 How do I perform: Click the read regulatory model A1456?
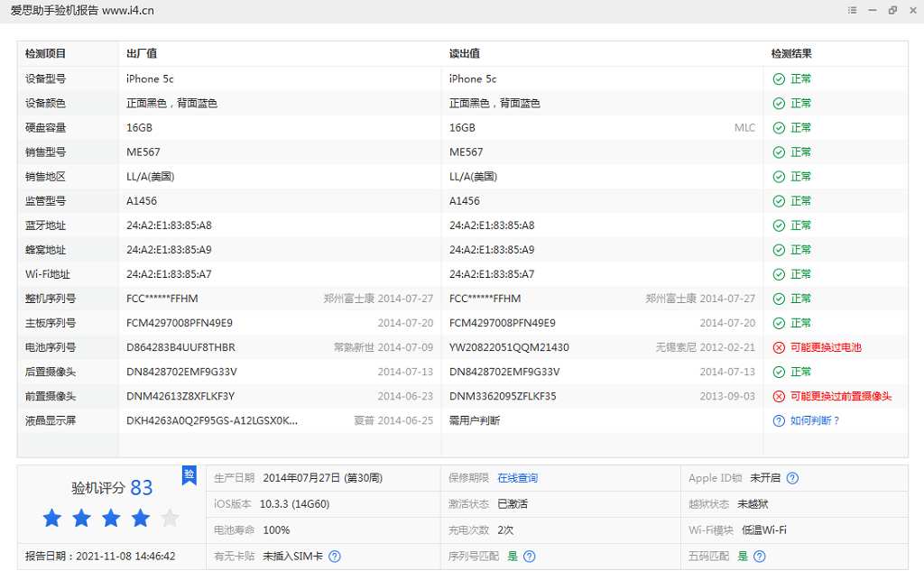465,201
